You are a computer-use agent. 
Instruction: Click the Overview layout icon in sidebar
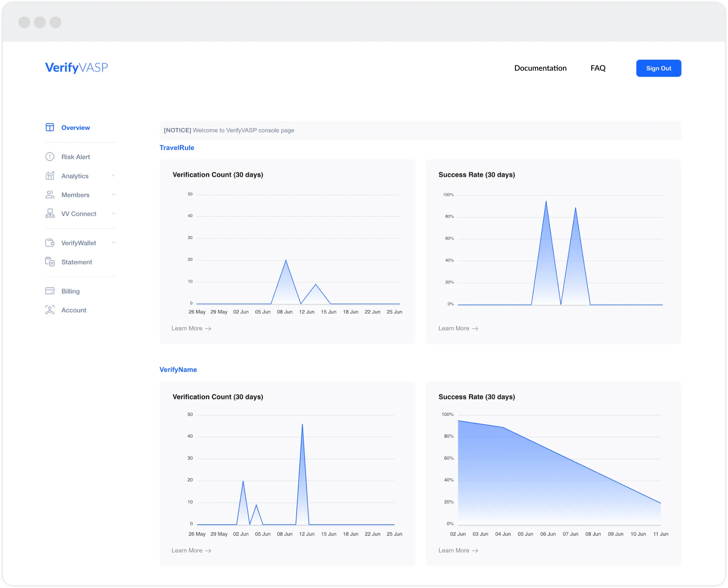pos(50,127)
